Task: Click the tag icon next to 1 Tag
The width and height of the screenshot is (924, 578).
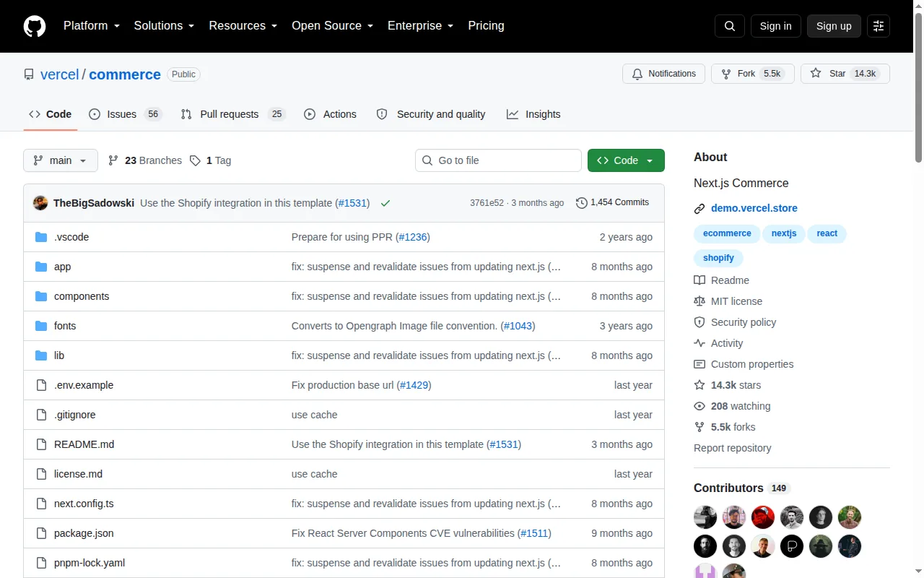Action: pos(195,160)
